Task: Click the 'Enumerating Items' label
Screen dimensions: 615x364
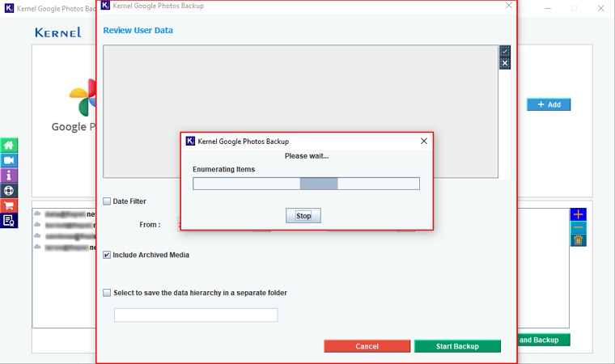Action: pyautogui.click(x=223, y=169)
